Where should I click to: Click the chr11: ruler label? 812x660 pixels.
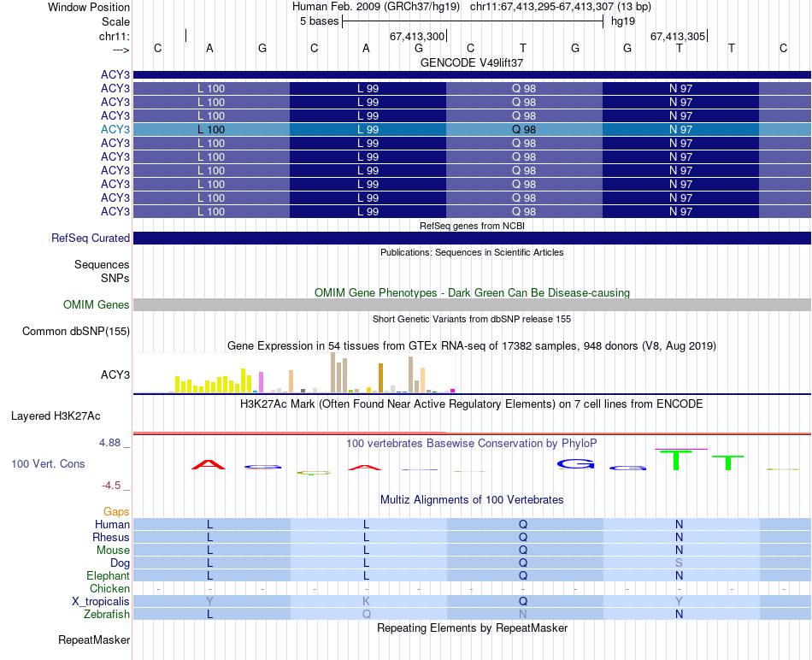[115, 36]
